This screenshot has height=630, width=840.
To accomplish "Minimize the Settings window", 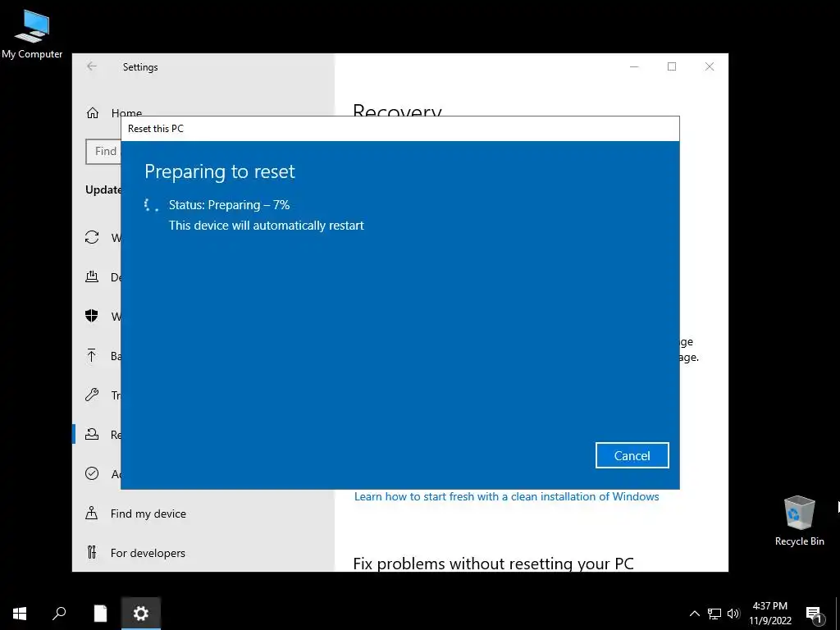I will [x=634, y=66].
